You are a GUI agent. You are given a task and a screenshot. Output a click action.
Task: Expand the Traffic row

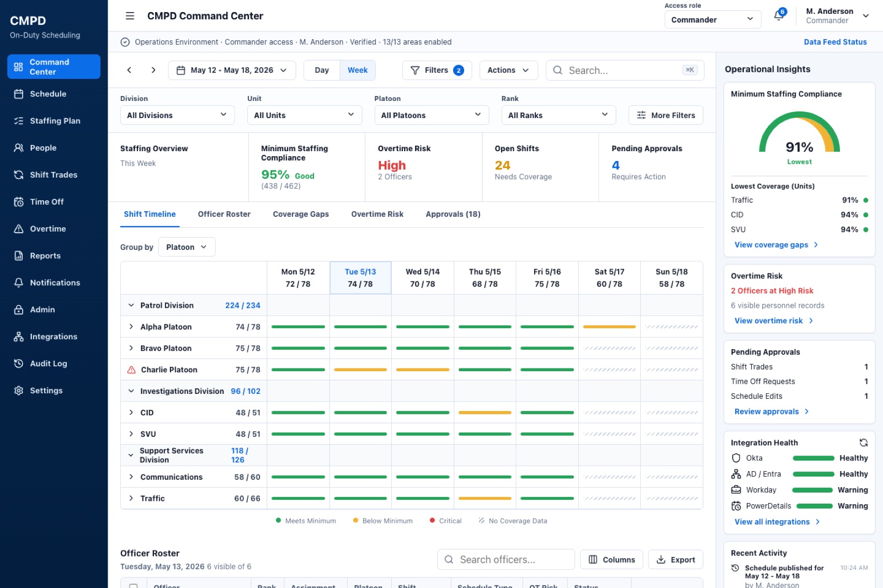point(131,498)
